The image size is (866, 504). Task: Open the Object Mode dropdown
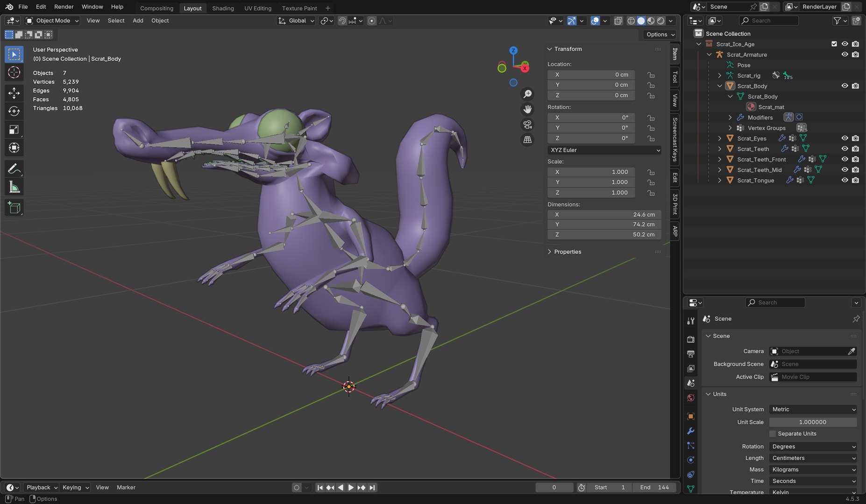52,21
